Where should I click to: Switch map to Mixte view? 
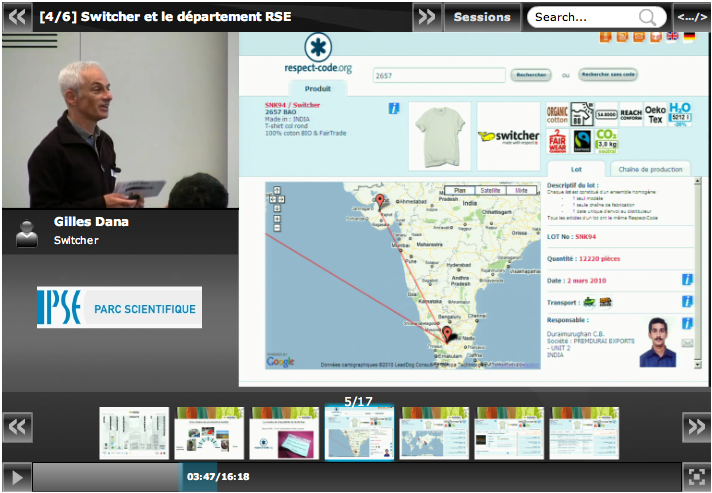coord(521,190)
